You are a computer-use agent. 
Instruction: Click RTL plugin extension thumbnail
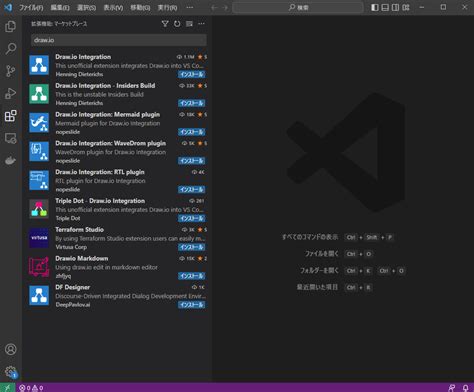[39, 180]
